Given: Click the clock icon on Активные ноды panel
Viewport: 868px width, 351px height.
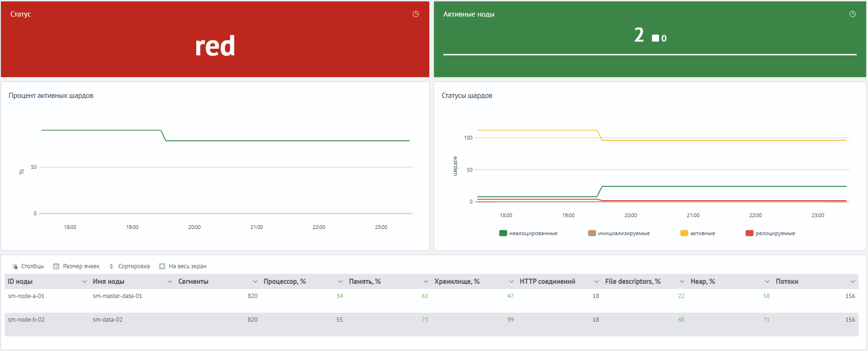Looking at the screenshot, I should 852,14.
